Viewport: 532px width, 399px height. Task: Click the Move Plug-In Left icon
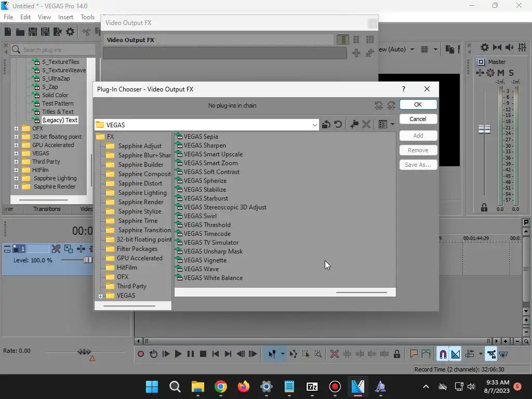[379, 105]
